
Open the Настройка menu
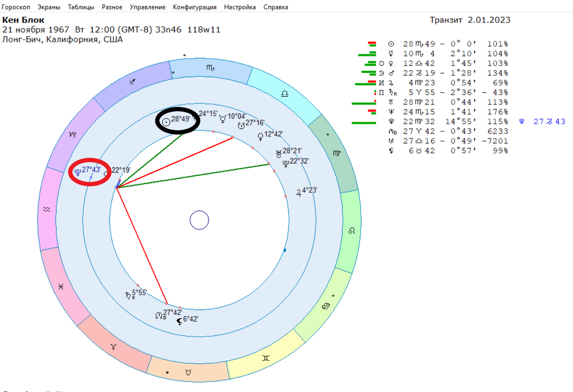point(240,7)
